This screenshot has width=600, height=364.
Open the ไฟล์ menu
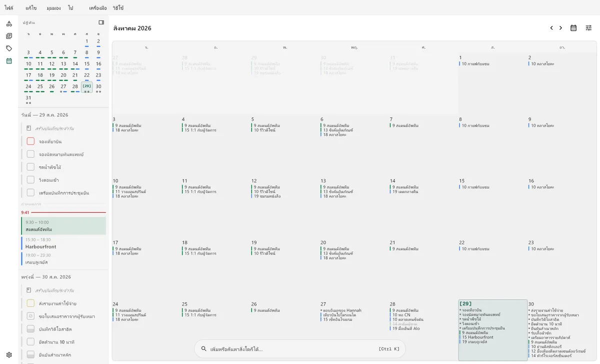pos(9,8)
